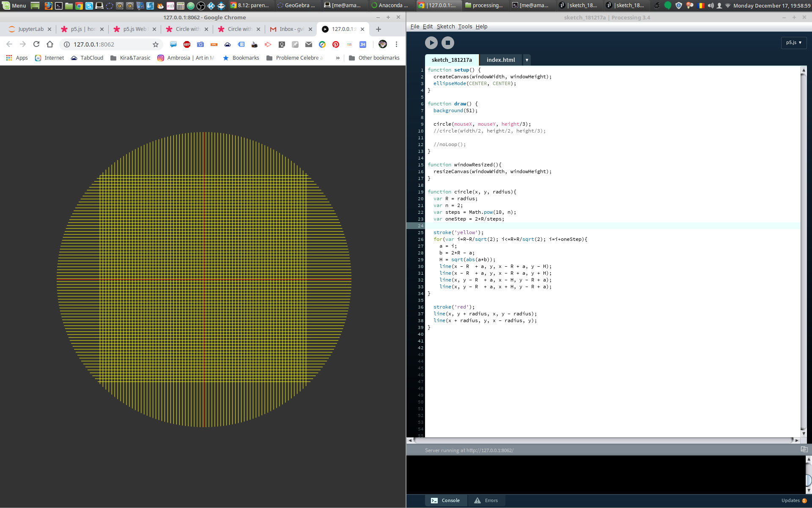Reload the page in Chrome
This screenshot has width=812, height=508.
pos(36,44)
